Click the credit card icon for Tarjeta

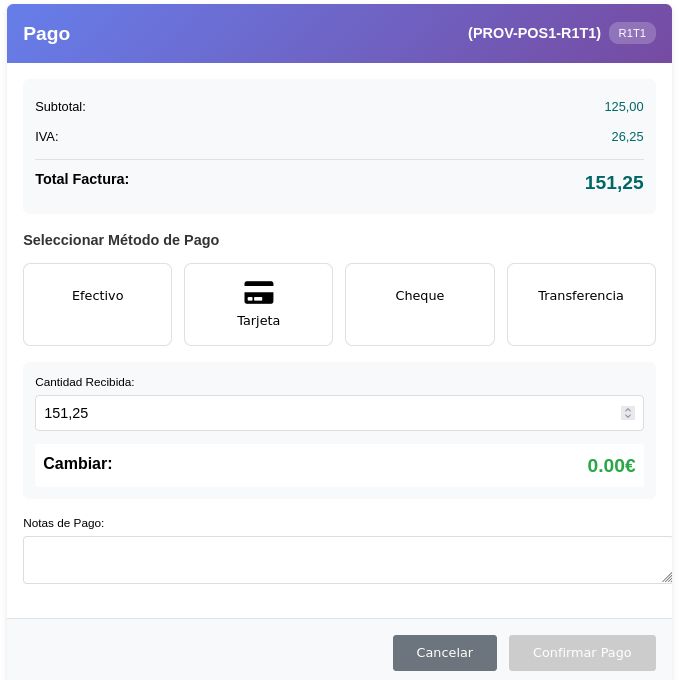pos(258,293)
